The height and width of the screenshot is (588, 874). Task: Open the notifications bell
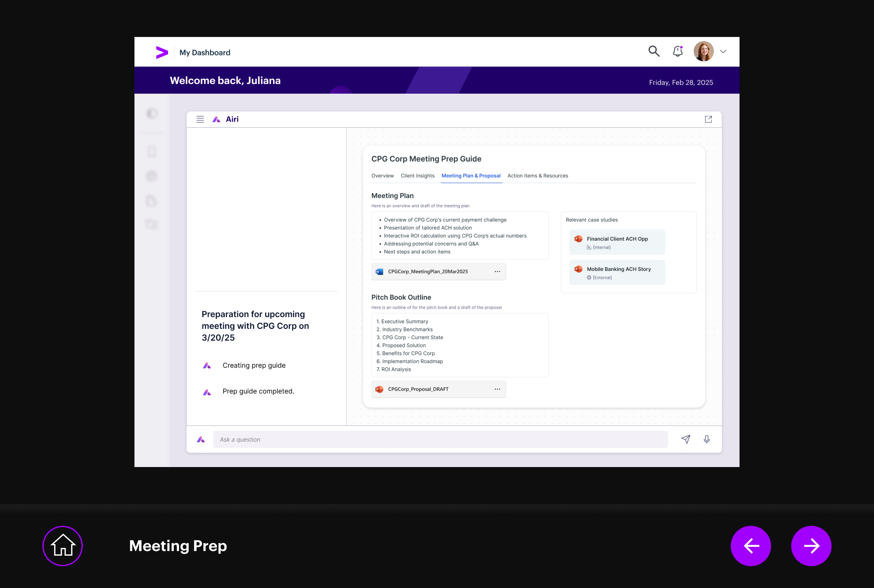678,51
